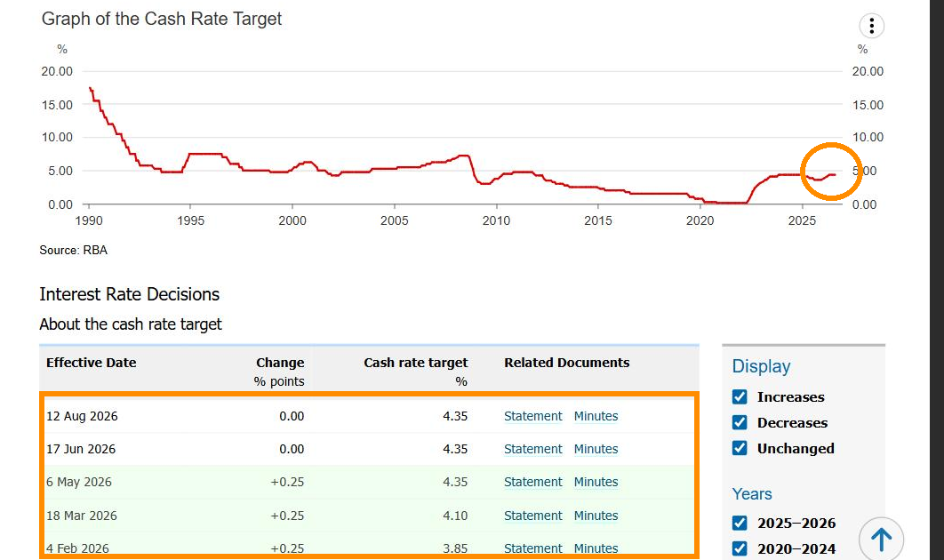Click the Years panel heading

752,493
